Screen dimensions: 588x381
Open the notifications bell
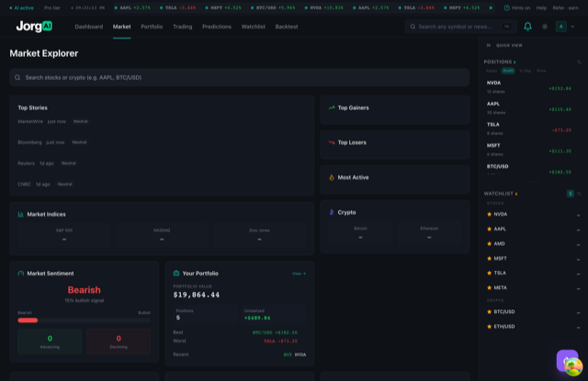[x=527, y=27]
